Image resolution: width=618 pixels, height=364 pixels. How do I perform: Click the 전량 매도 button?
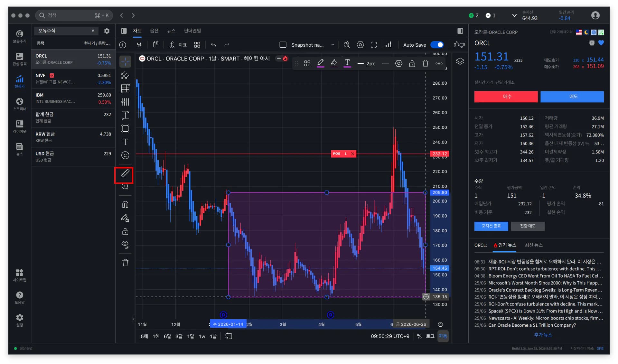[x=528, y=226]
